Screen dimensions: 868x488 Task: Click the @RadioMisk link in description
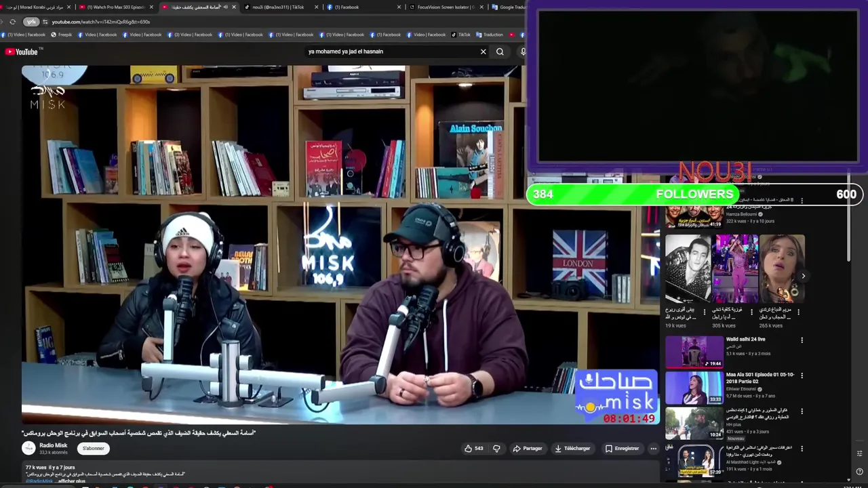[x=39, y=481]
